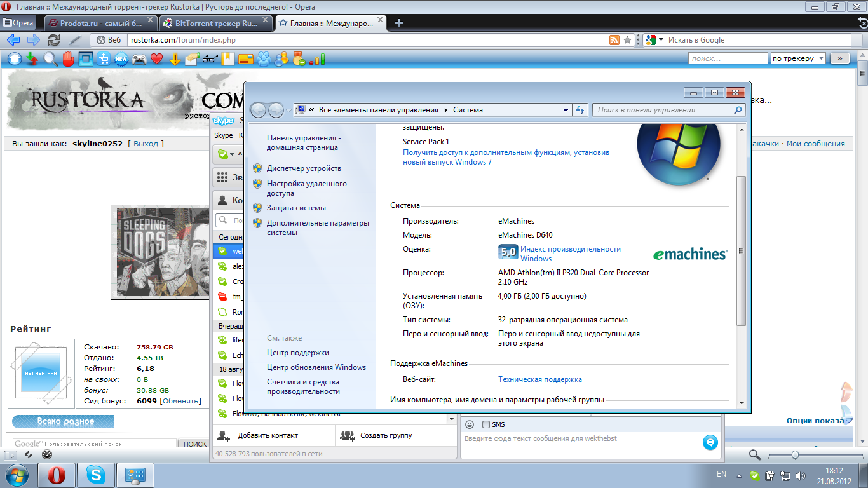Click the Выход logout link

point(146,144)
